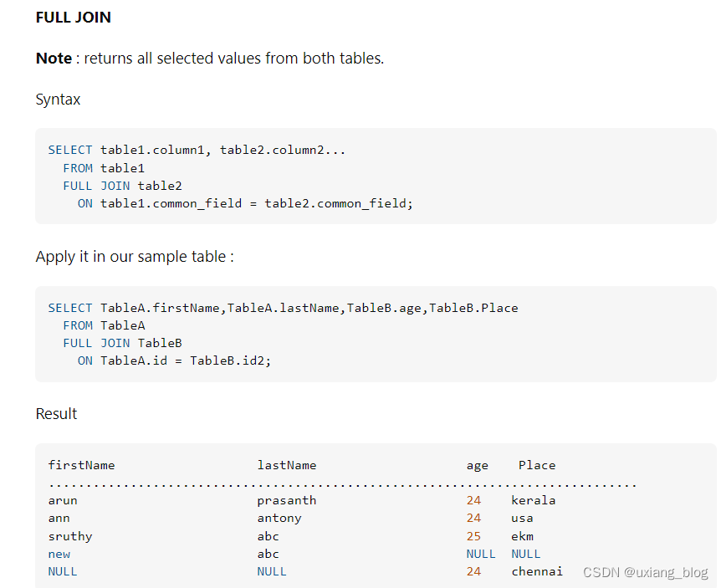Click the 'ann' cell in results

pyautogui.click(x=59, y=519)
